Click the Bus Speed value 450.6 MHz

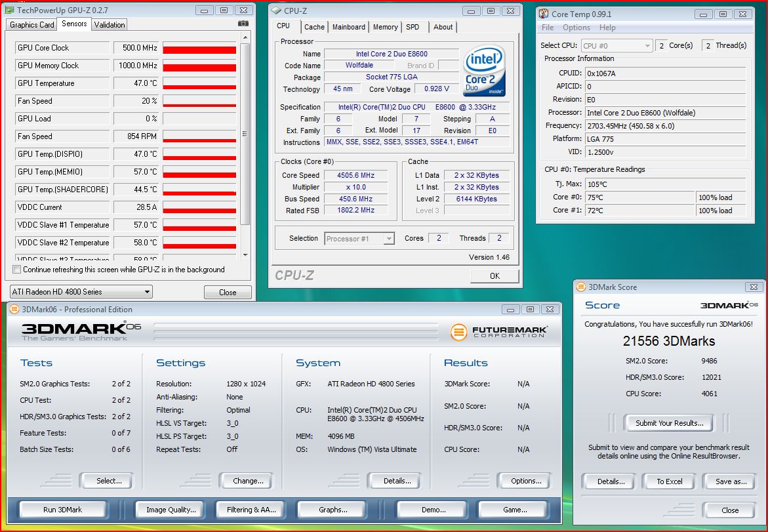coord(355,199)
